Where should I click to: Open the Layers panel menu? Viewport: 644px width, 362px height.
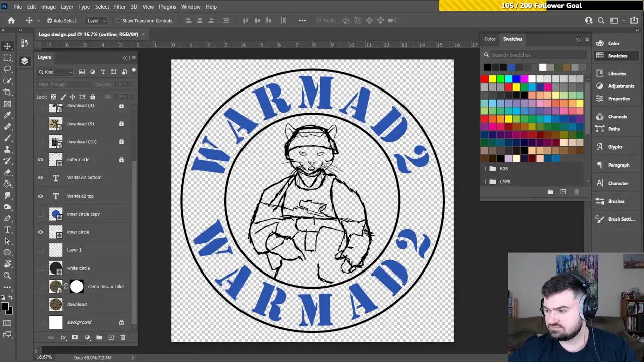point(133,58)
